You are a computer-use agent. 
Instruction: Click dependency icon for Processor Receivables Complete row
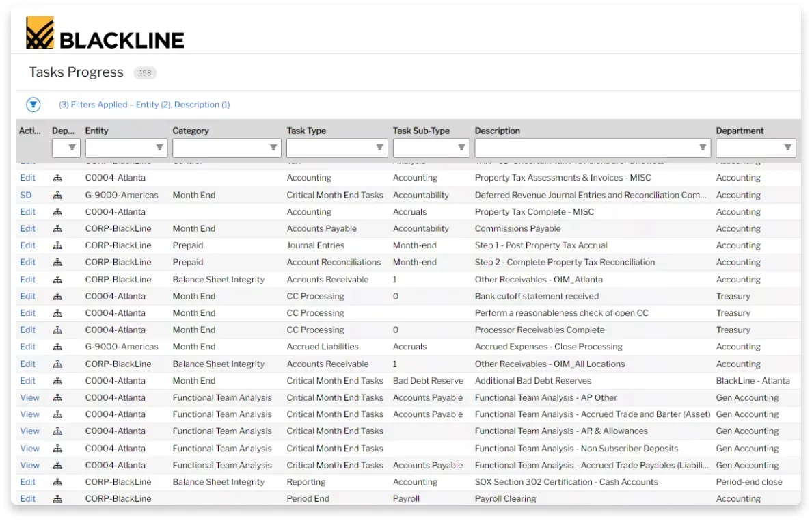57,330
